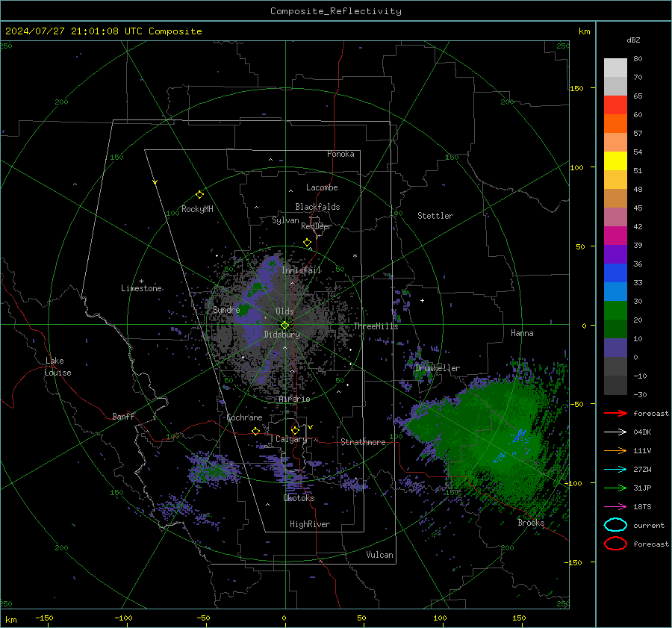Click the Vulcan town label

(x=379, y=555)
